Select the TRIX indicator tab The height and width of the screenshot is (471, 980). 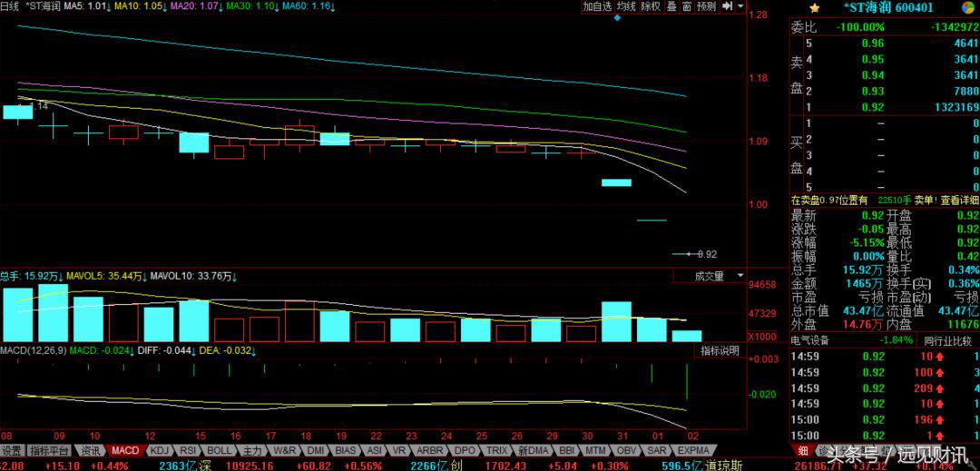(x=497, y=450)
